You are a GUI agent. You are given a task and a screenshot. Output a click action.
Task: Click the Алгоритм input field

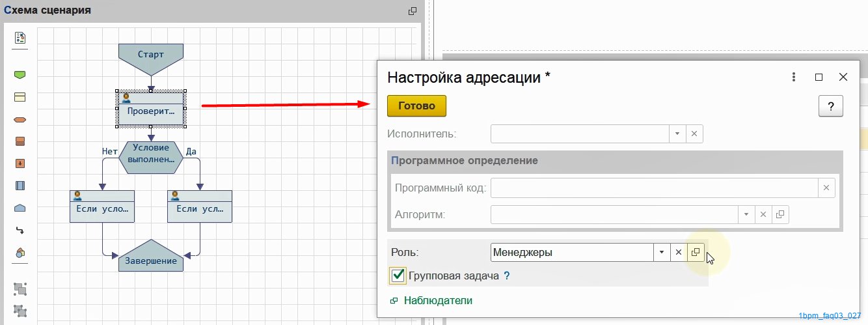pos(614,214)
